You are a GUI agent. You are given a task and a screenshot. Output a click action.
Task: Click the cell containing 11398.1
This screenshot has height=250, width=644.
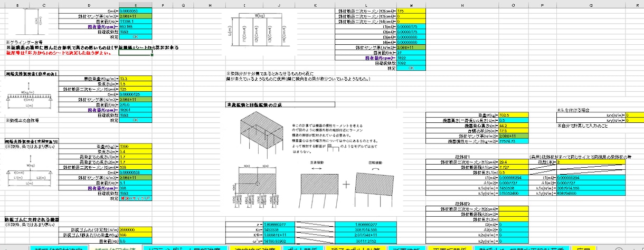coord(136,22)
